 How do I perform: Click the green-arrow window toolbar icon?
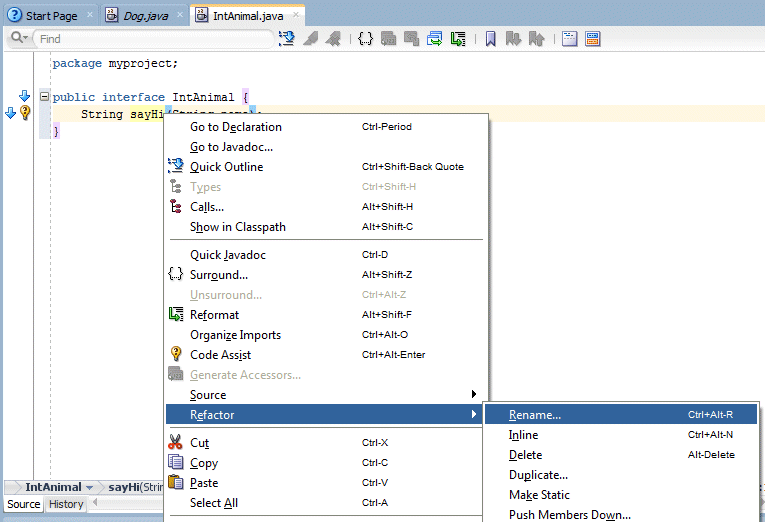434,39
